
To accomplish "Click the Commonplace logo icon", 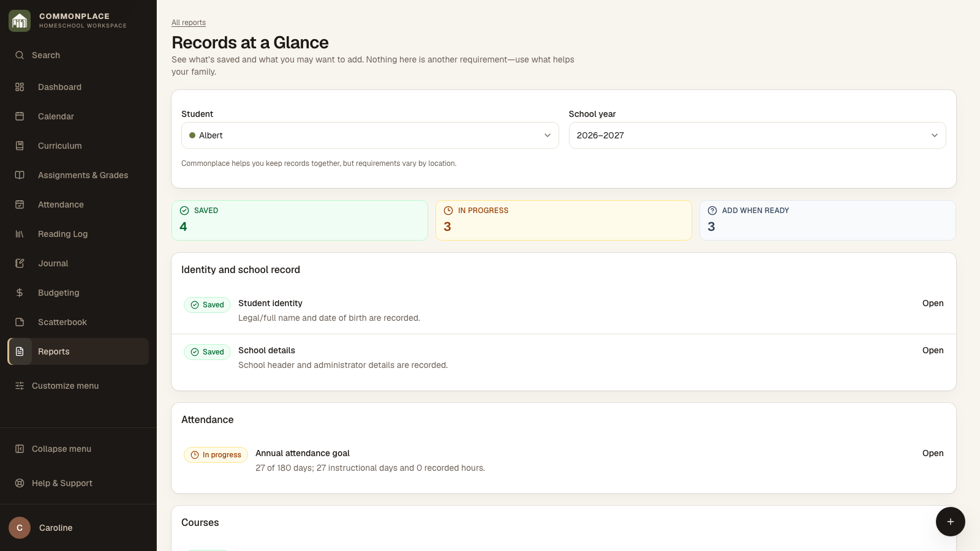I will (x=20, y=21).
